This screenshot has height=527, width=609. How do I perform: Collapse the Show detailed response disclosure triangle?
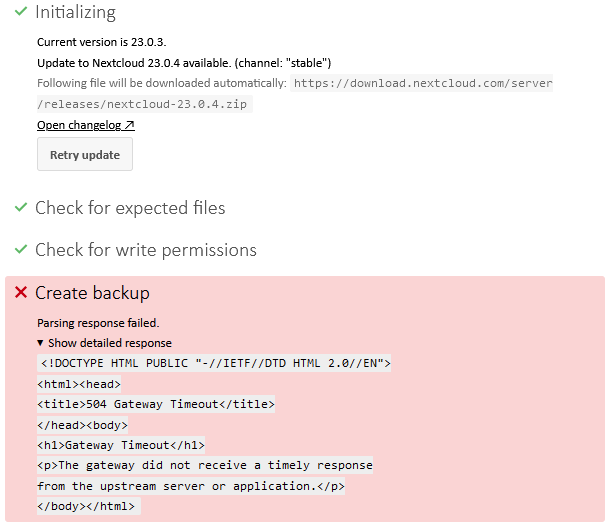tap(40, 343)
